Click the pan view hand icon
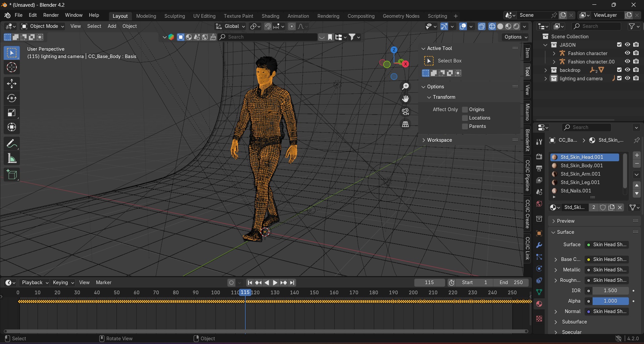This screenshot has width=644, height=344. [405, 99]
